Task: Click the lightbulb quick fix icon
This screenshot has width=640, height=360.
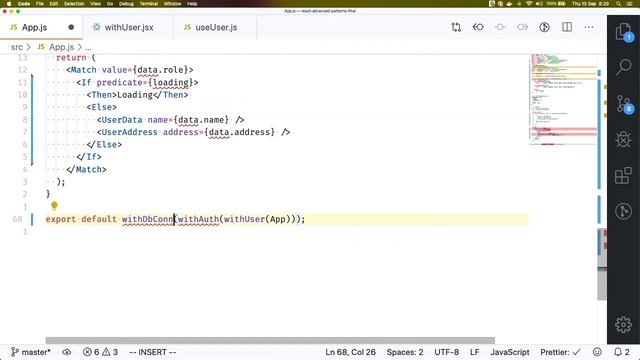Action: [54, 206]
